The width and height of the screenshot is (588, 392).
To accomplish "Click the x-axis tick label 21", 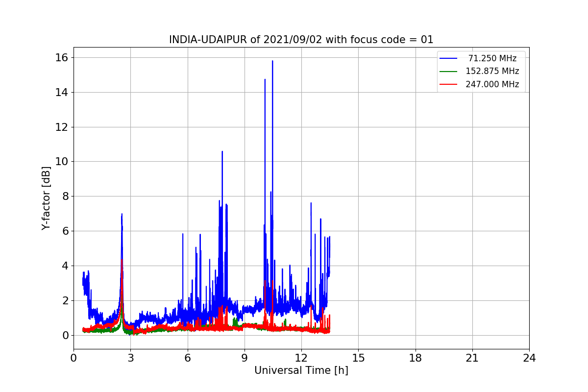I will pyautogui.click(x=472, y=358).
